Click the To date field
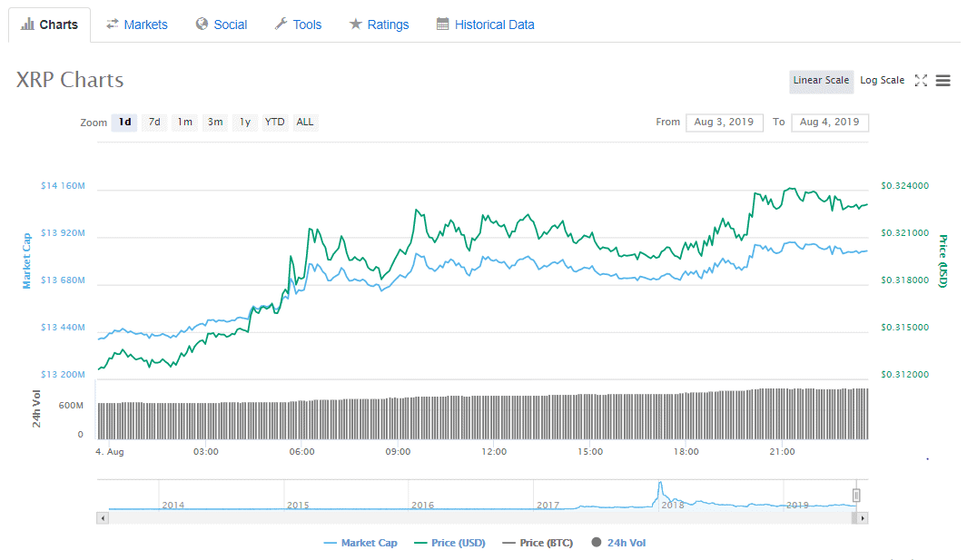 [829, 123]
